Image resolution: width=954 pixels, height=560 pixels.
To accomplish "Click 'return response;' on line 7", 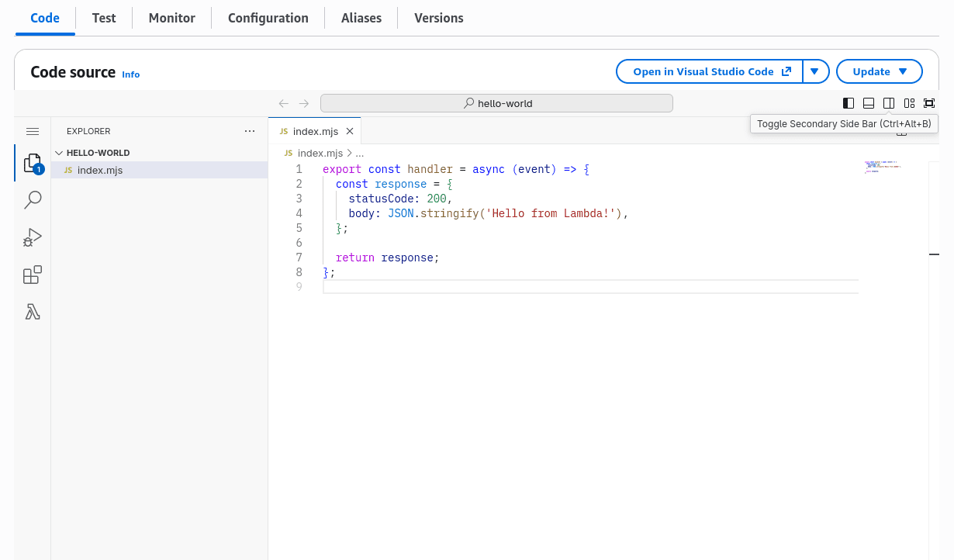I will [387, 258].
